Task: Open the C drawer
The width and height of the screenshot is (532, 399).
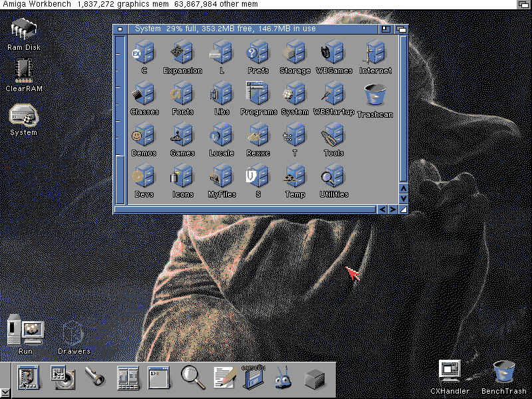Action: coord(144,53)
